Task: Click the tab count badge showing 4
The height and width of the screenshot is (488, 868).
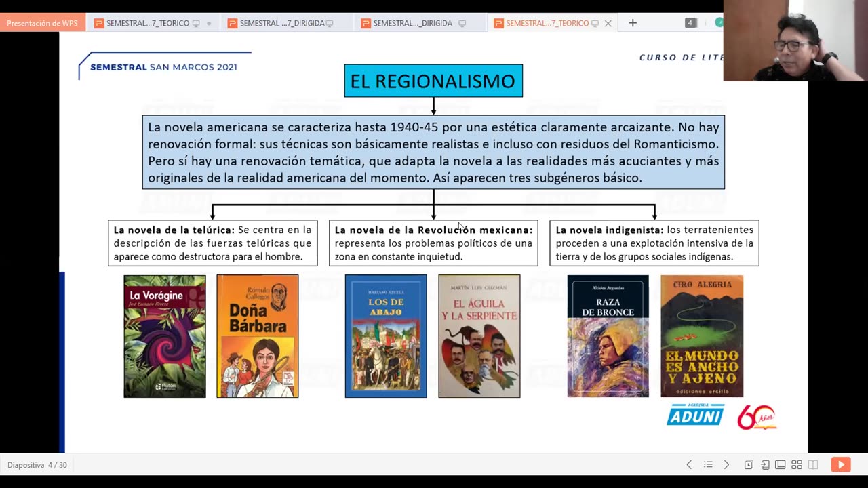Action: [x=690, y=23]
